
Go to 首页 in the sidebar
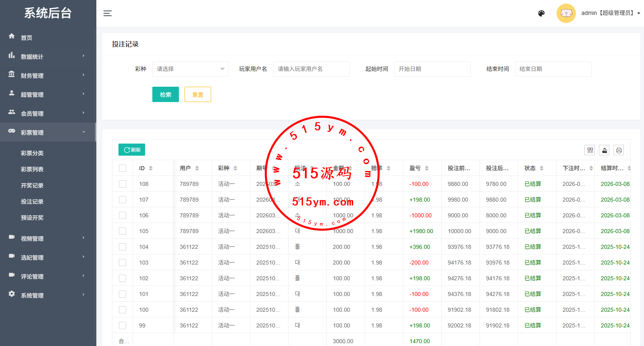point(27,38)
